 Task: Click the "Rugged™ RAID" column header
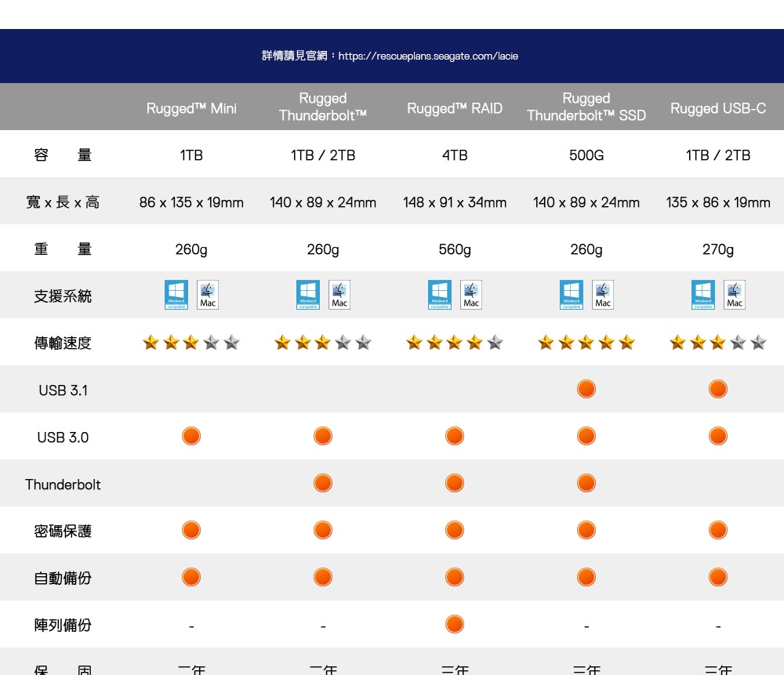[455, 108]
